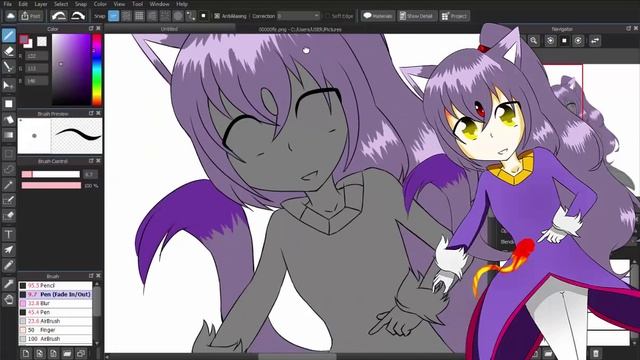Select the rectangular Select tool
The height and width of the screenshot is (360, 640).
point(9,154)
